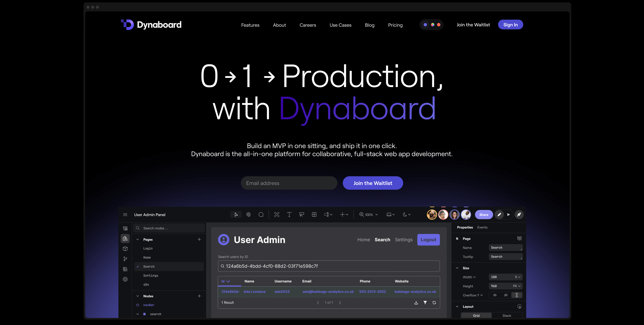Click the user avatar icon beside User Admin

click(x=224, y=240)
